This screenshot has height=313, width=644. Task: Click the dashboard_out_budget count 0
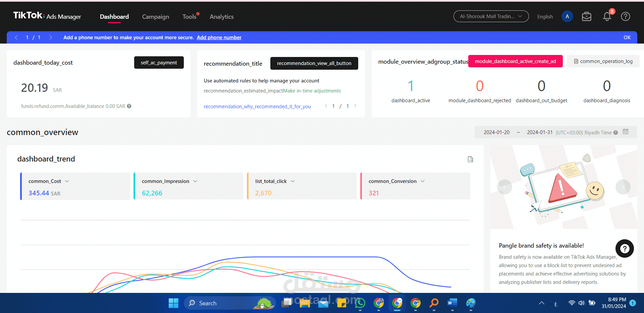[541, 86]
